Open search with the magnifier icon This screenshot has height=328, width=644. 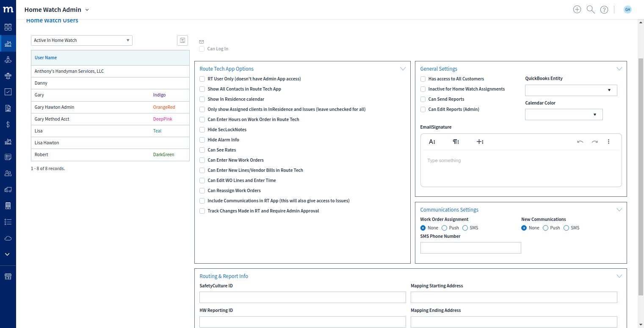(591, 9)
